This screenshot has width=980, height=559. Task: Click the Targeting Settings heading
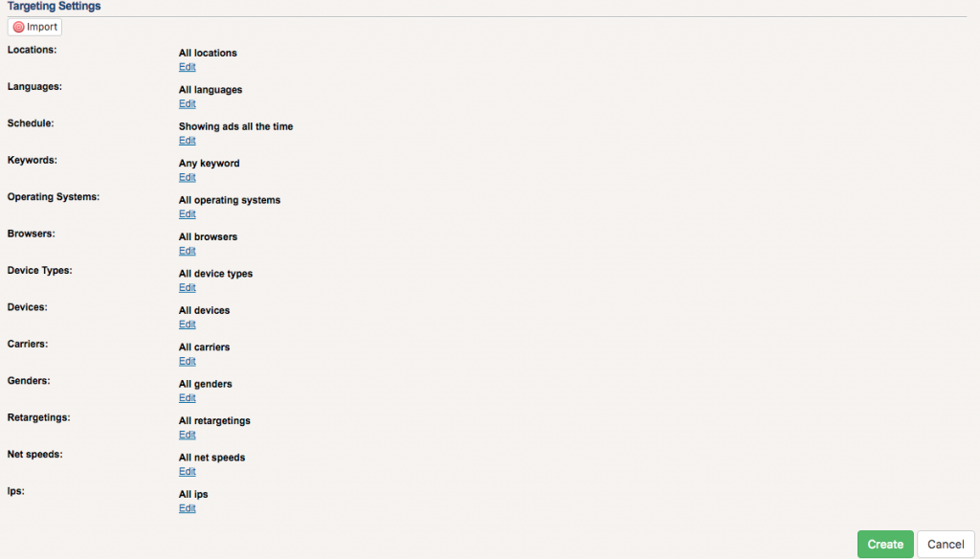coord(54,7)
